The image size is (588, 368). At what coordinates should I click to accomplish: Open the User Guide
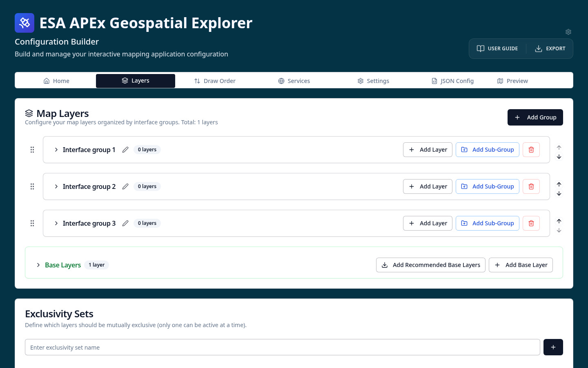pyautogui.click(x=497, y=49)
